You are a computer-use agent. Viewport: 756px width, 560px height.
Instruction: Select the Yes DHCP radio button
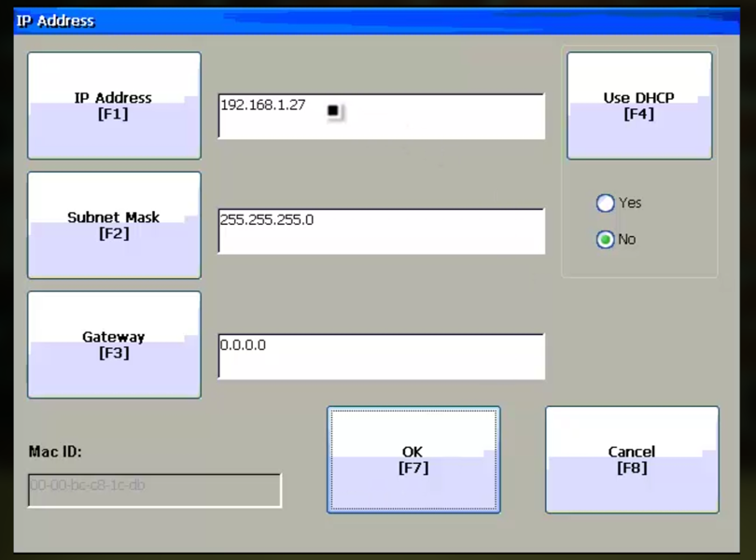[x=605, y=203]
